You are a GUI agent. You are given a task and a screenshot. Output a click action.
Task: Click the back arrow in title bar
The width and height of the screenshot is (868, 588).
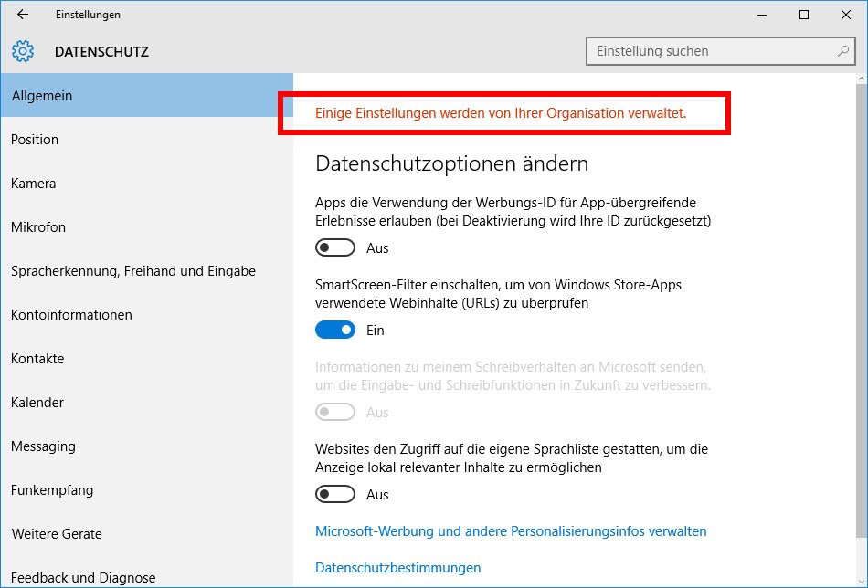[x=23, y=15]
